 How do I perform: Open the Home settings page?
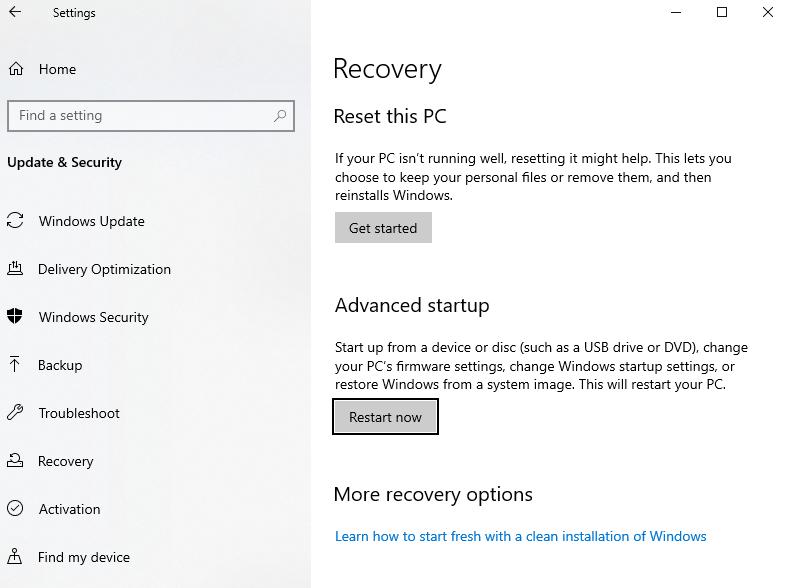tap(57, 69)
